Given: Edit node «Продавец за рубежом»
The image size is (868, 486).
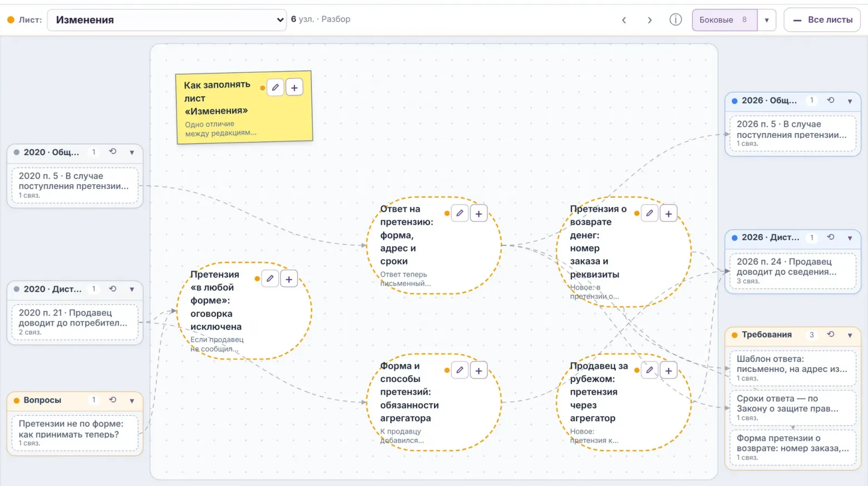Looking at the screenshot, I should 649,370.
